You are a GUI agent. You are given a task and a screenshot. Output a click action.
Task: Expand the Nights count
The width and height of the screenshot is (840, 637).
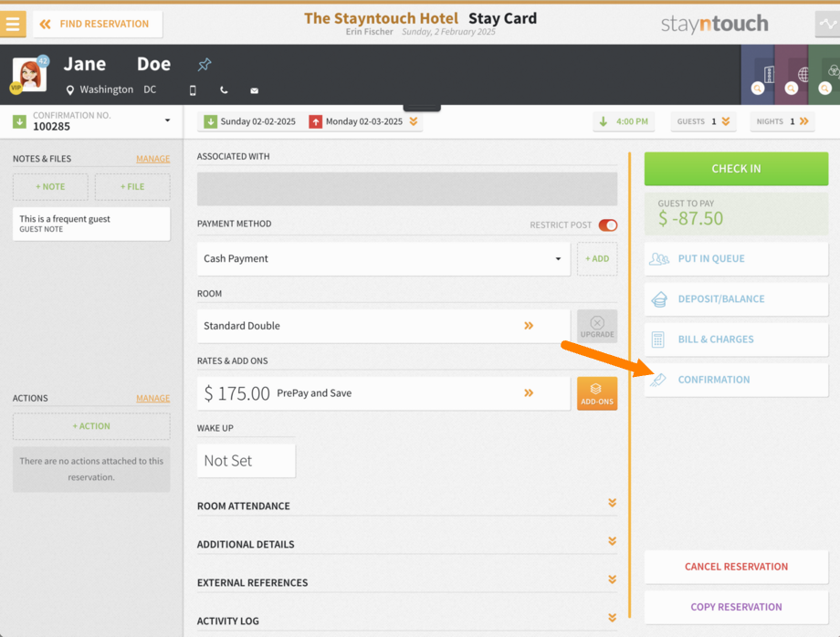[x=782, y=121]
